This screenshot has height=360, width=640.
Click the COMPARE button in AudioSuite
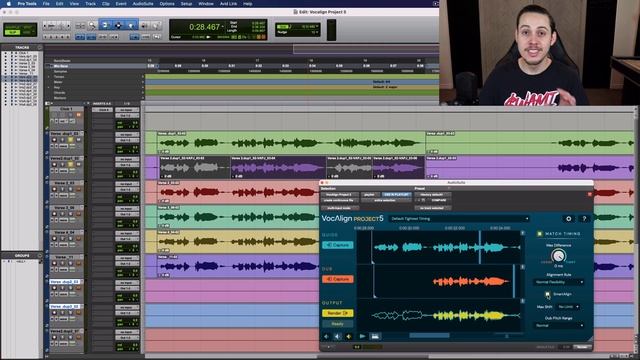[x=439, y=200]
